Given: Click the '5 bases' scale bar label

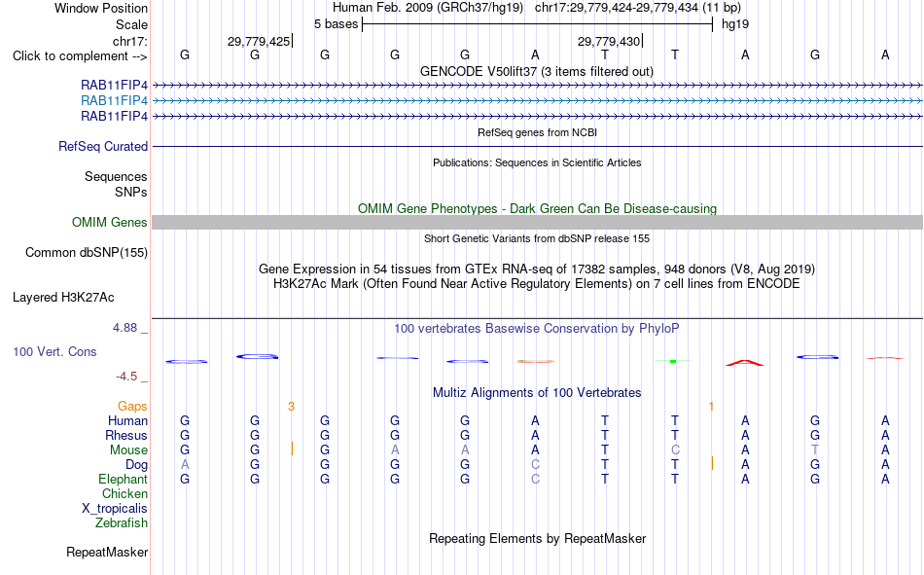Looking at the screenshot, I should coord(336,24).
